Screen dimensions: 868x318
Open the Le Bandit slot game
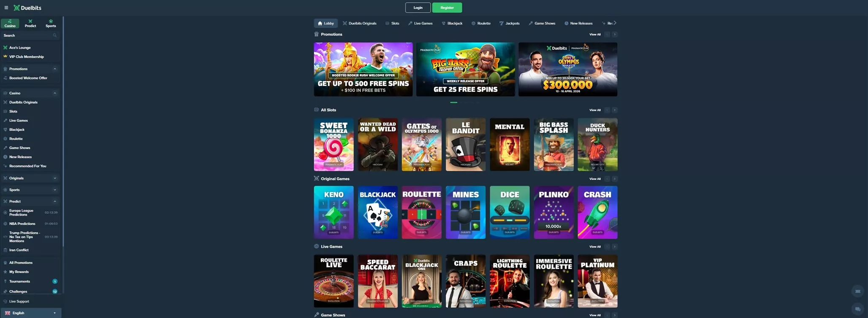[466, 144]
